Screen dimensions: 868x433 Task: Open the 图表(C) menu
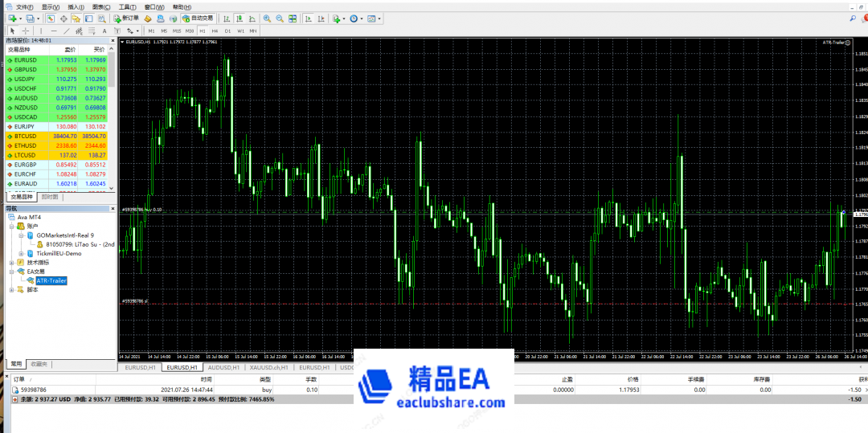coord(101,7)
